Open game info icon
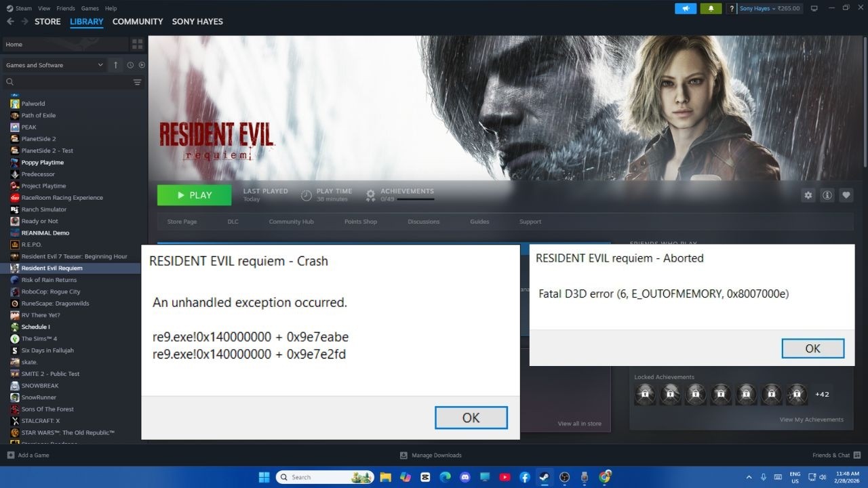This screenshot has height=488, width=868. coord(827,195)
